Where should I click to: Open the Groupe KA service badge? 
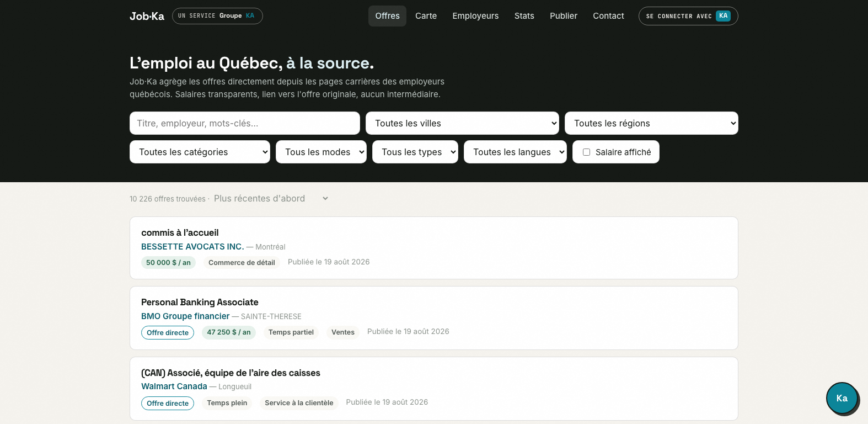217,16
